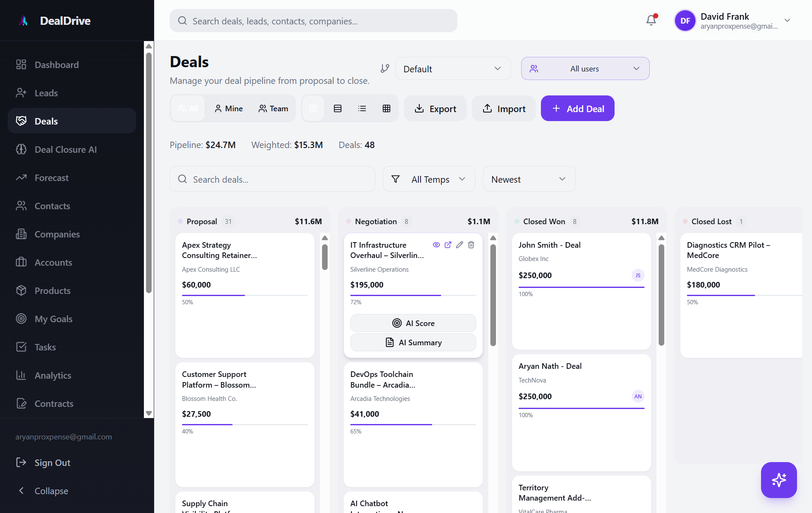Click AI Summary button
Image resolution: width=812 pixels, height=513 pixels.
pyautogui.click(x=413, y=342)
